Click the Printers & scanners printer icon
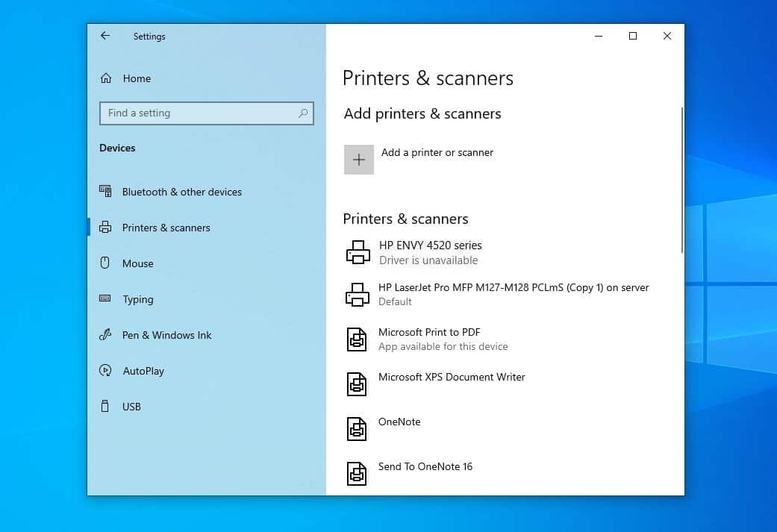777x532 pixels. [107, 228]
